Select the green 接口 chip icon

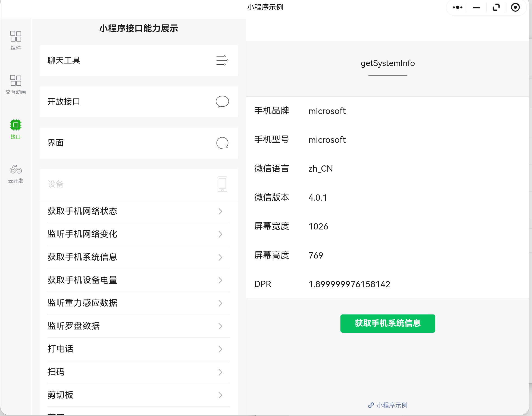pos(16,125)
